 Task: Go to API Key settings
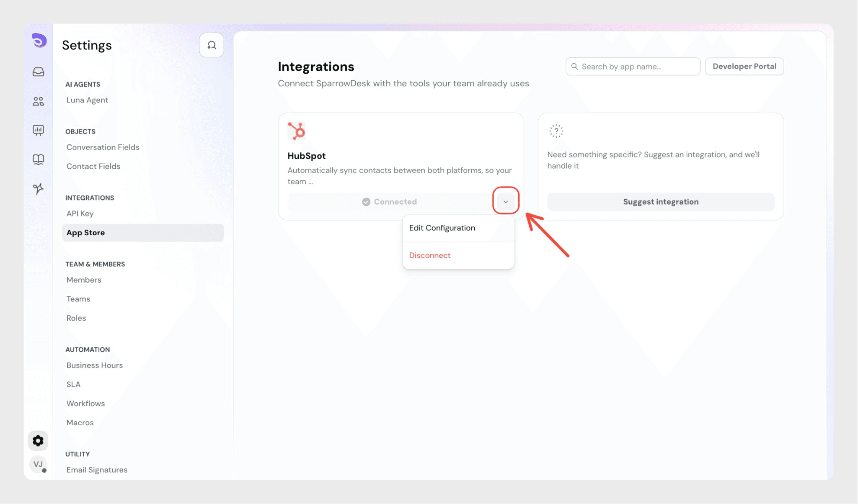(x=80, y=213)
